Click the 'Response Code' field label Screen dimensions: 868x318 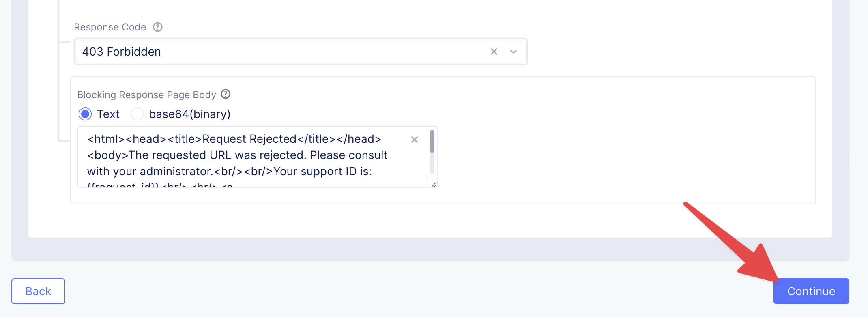coord(110,27)
